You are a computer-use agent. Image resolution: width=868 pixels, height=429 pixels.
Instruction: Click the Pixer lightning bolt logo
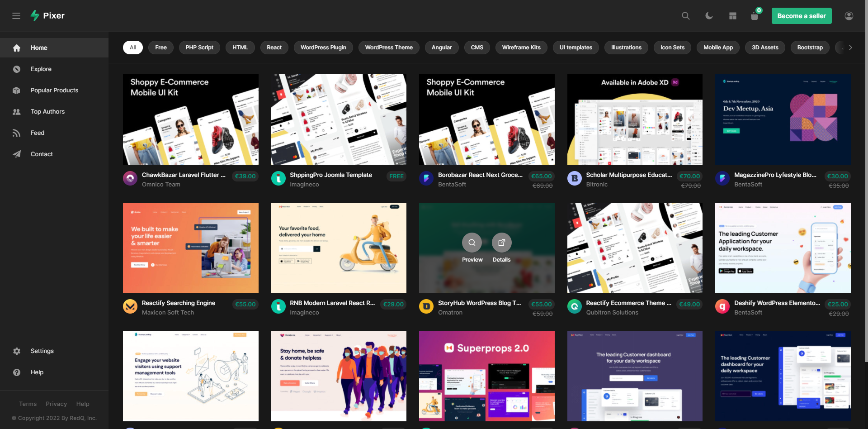35,16
